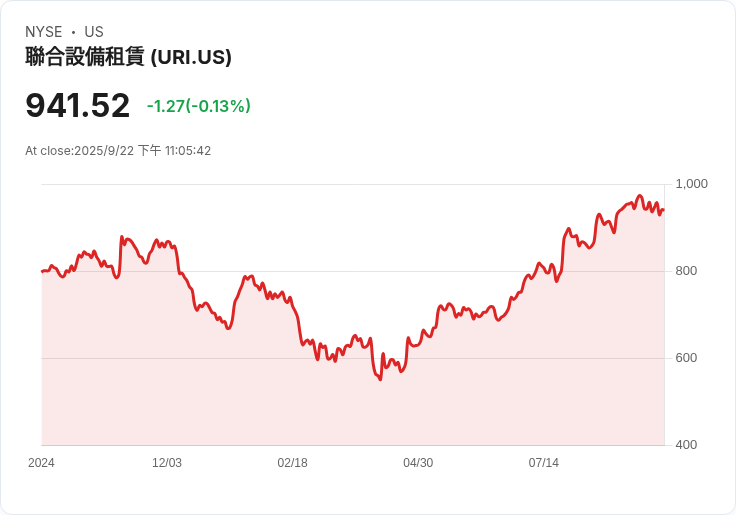Click the 600 price axis label
This screenshot has width=736, height=515.
[x=686, y=358]
